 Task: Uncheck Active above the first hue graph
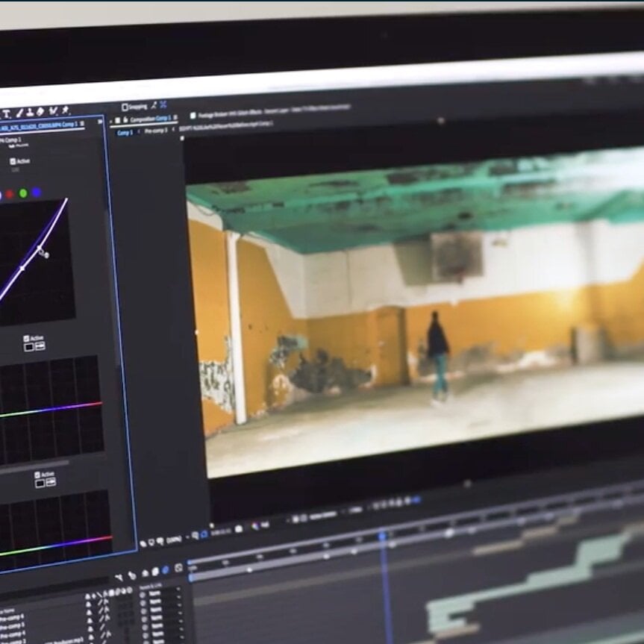click(x=28, y=338)
